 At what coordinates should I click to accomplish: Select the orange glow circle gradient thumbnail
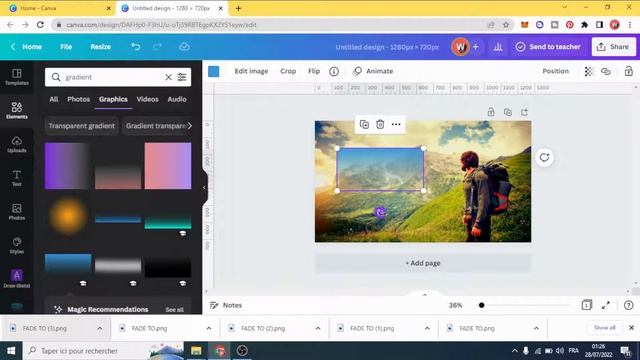click(x=68, y=216)
